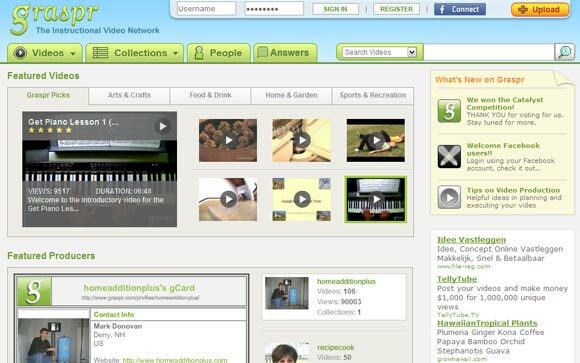Image resolution: width=580 pixels, height=363 pixels.
Task: Click the magnifier search icon
Action: 564,52
